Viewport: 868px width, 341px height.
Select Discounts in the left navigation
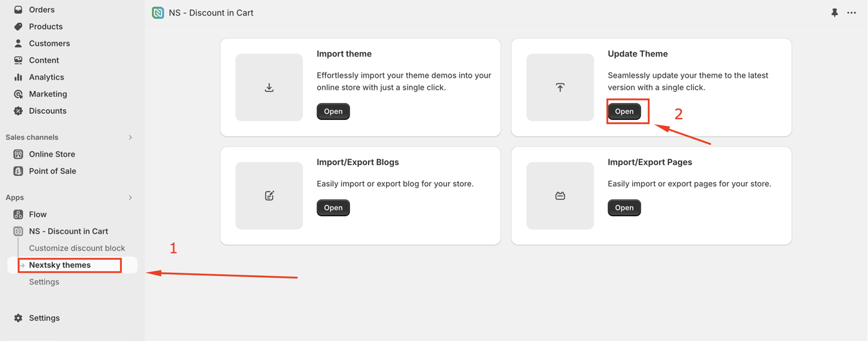(x=47, y=111)
